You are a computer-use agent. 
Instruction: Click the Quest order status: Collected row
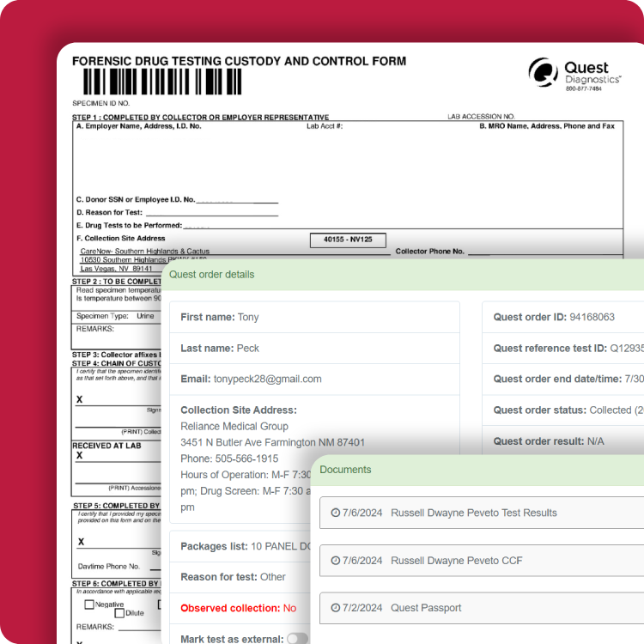(563, 410)
